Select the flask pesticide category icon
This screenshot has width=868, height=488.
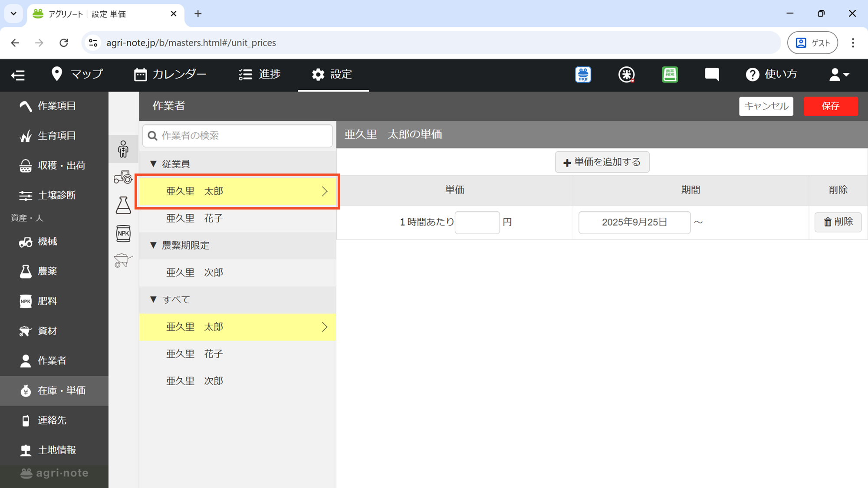pos(123,205)
